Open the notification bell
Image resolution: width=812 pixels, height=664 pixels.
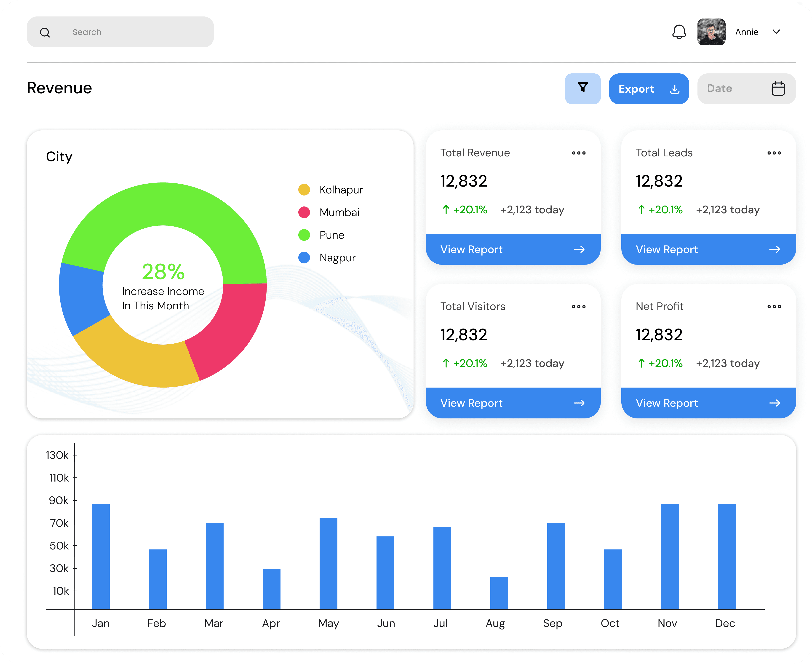click(680, 32)
